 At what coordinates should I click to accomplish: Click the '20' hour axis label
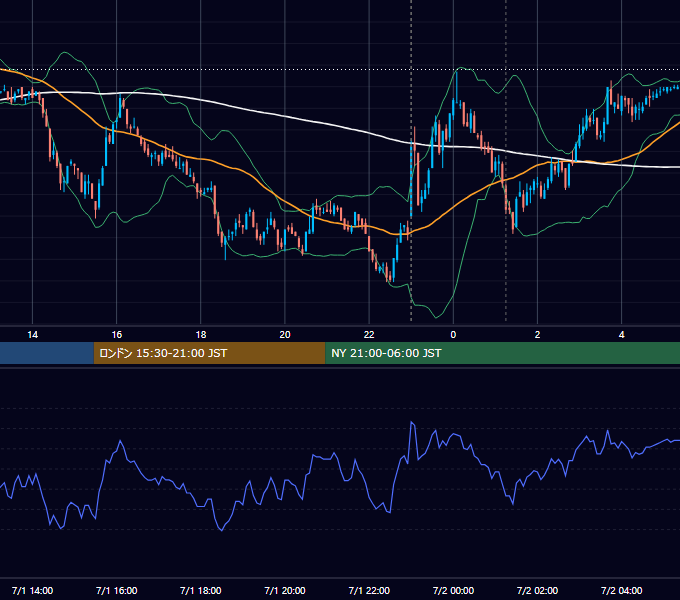click(285, 335)
